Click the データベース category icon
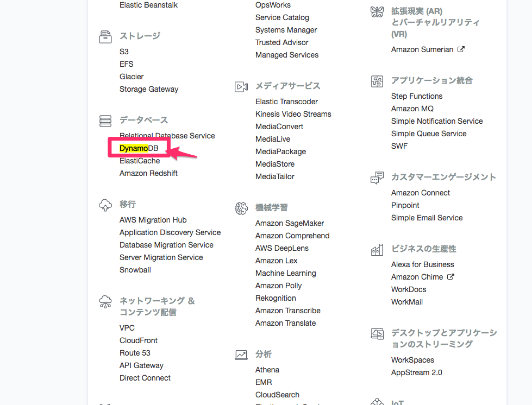Viewport: 532px width, 405px height. (x=105, y=120)
